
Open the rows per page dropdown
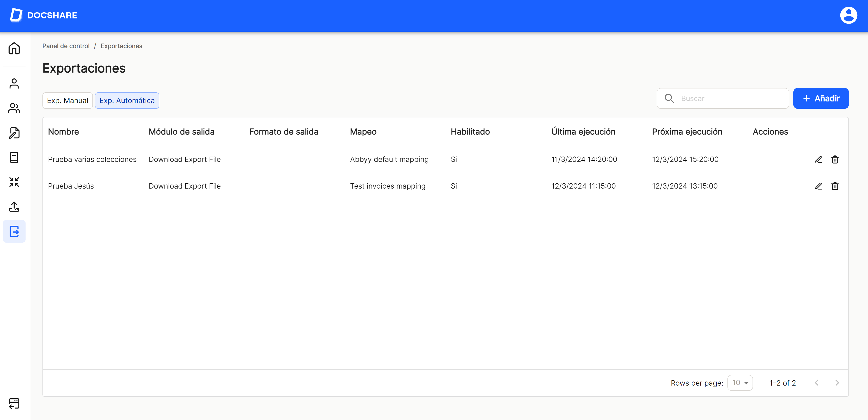740,383
